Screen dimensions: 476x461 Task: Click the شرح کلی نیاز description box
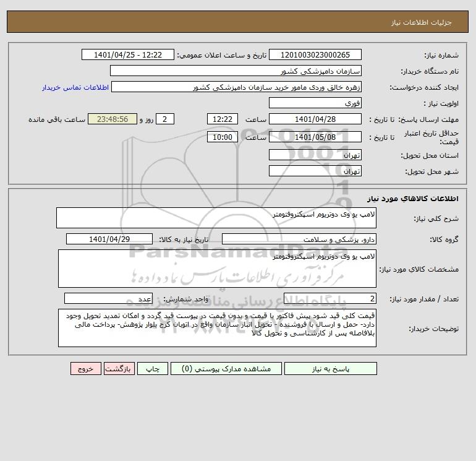click(x=216, y=218)
